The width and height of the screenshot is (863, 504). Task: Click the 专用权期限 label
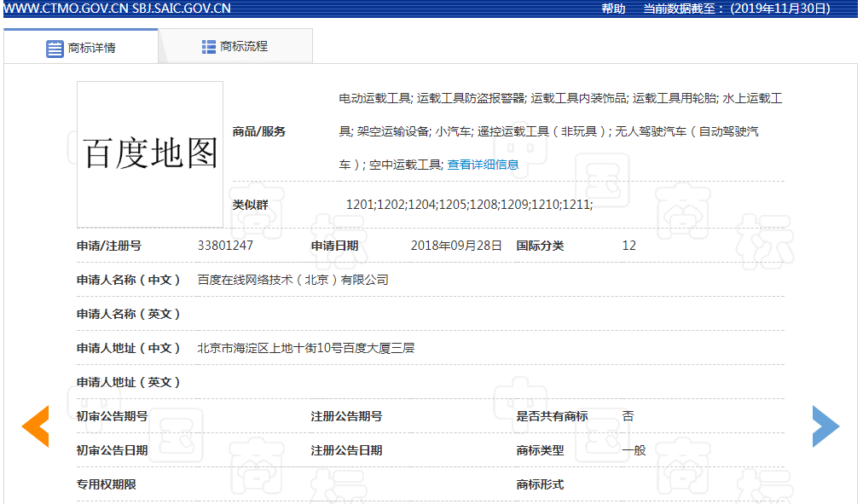tap(107, 484)
